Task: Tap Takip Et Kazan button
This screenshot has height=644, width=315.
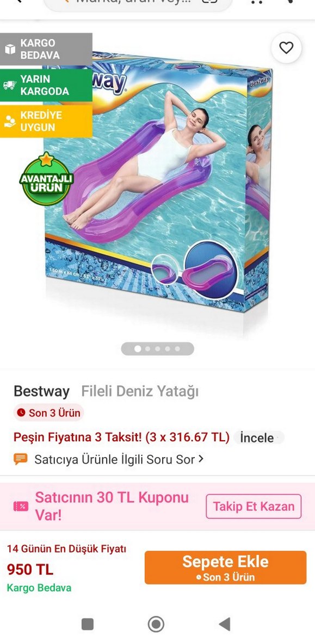Action: (254, 507)
